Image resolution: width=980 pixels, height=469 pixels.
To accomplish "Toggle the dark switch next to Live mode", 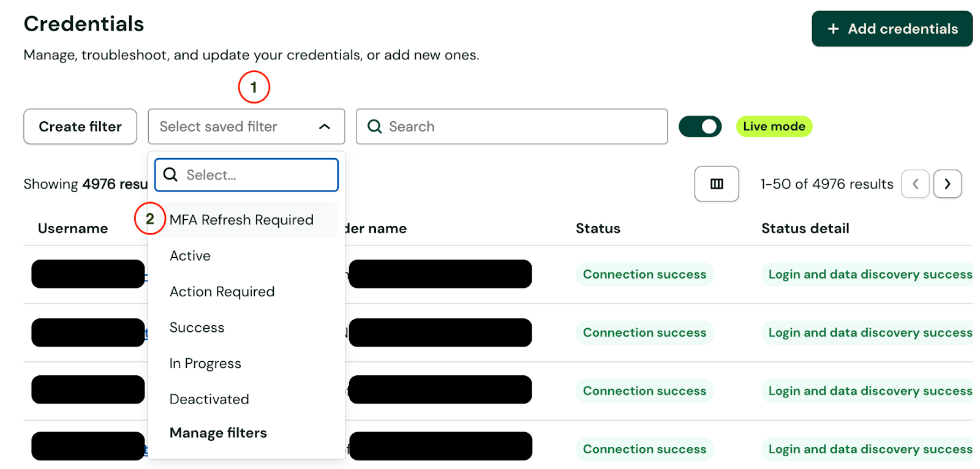I will pos(700,126).
